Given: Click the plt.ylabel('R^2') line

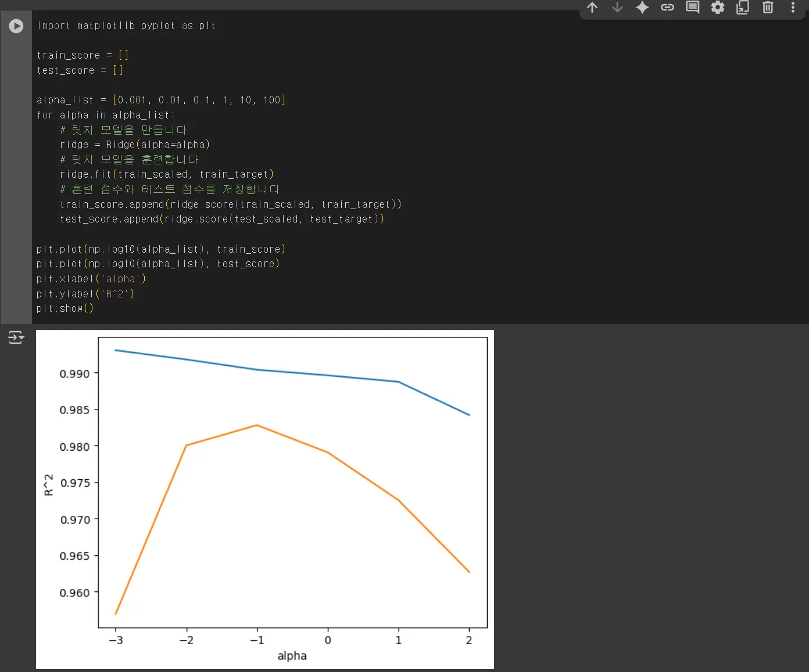Looking at the screenshot, I should (85, 294).
